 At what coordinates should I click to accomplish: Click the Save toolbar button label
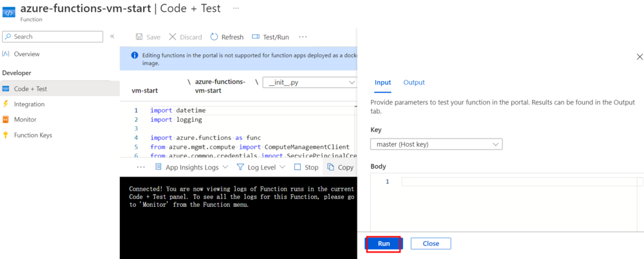(153, 37)
